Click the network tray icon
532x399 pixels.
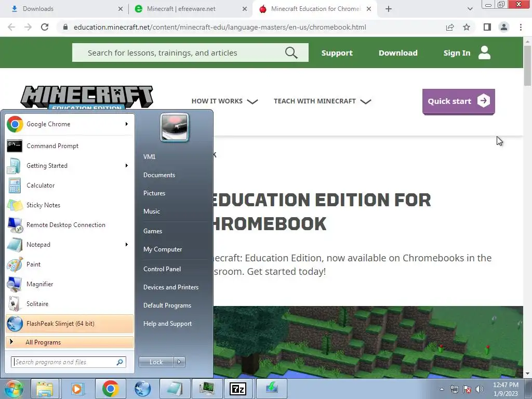(454, 389)
